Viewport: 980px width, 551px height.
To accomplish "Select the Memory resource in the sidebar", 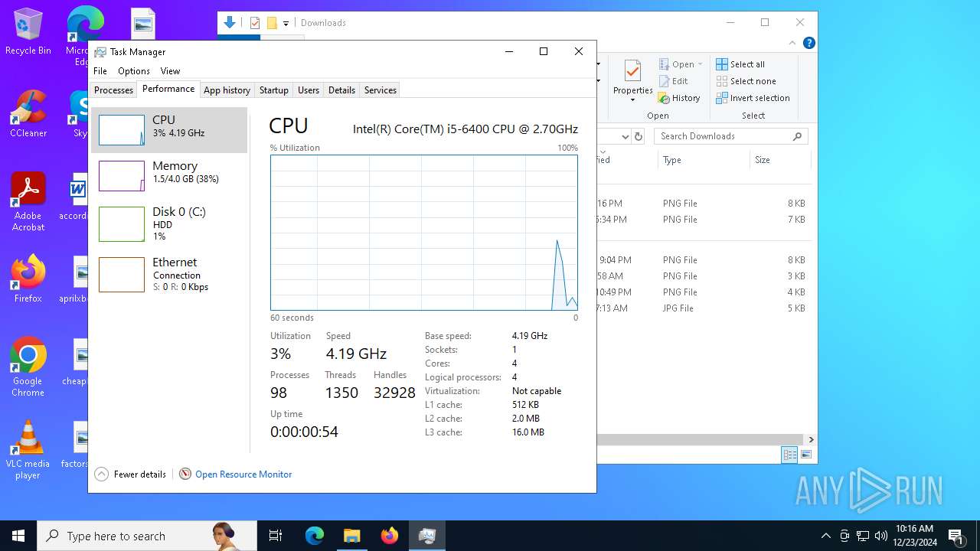I will tap(169, 176).
